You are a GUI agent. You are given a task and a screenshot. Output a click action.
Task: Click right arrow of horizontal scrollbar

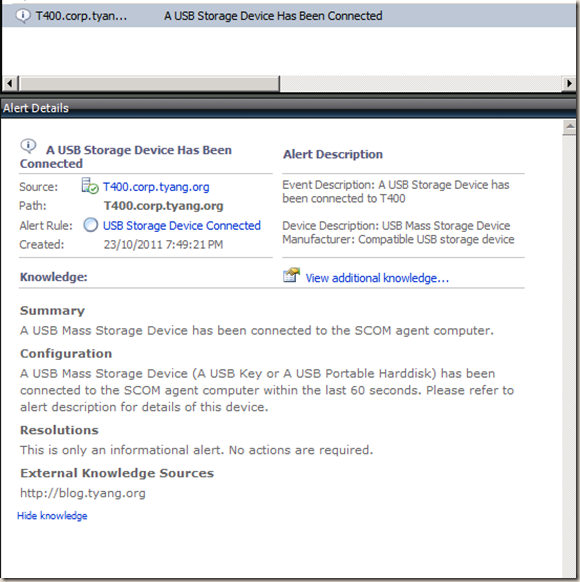tap(569, 84)
